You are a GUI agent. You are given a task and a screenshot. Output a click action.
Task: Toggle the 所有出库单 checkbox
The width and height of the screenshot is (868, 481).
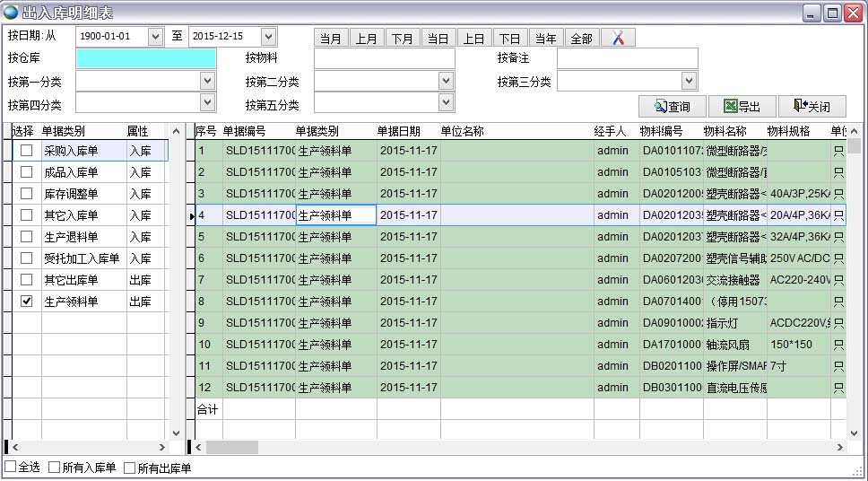pos(129,468)
